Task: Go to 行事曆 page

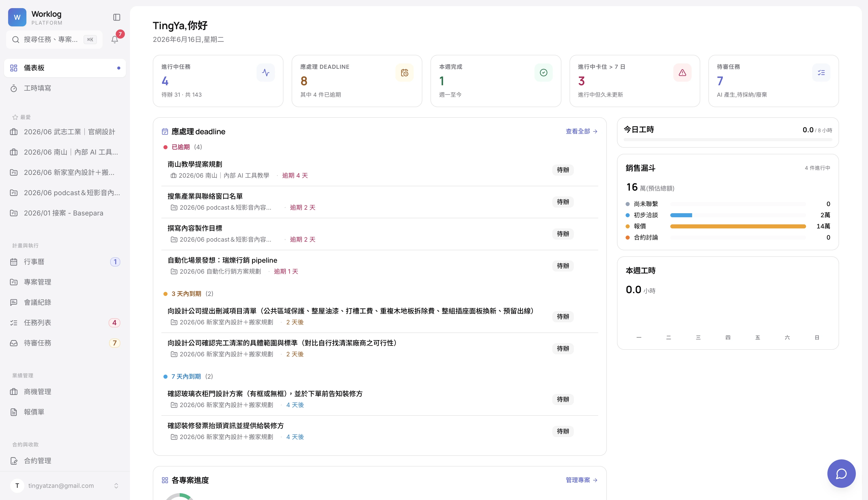Action: 65,262
